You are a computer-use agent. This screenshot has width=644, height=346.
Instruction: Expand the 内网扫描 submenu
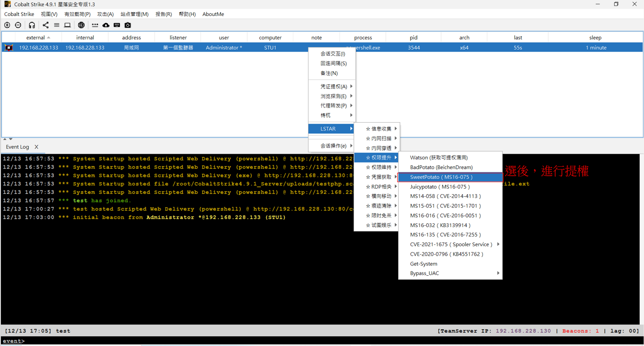point(377,139)
